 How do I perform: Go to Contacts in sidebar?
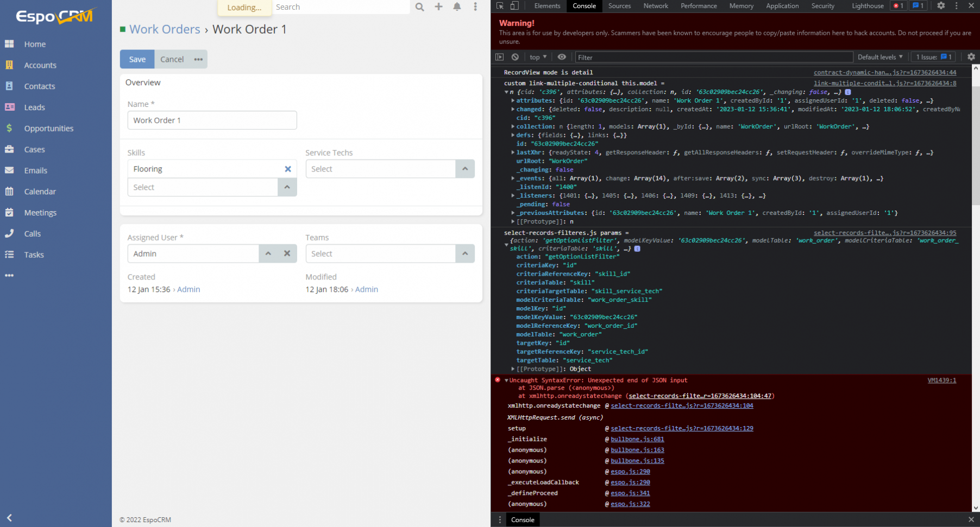(39, 86)
